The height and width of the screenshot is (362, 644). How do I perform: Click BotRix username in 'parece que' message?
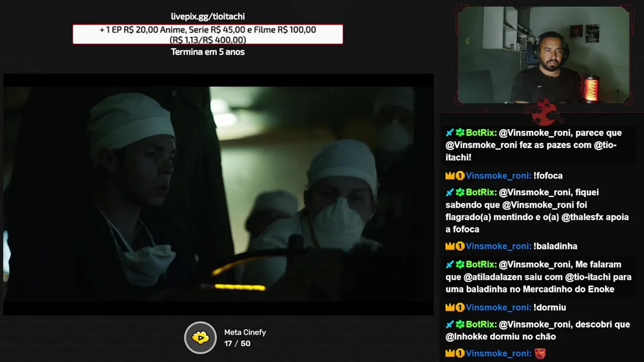(x=481, y=133)
